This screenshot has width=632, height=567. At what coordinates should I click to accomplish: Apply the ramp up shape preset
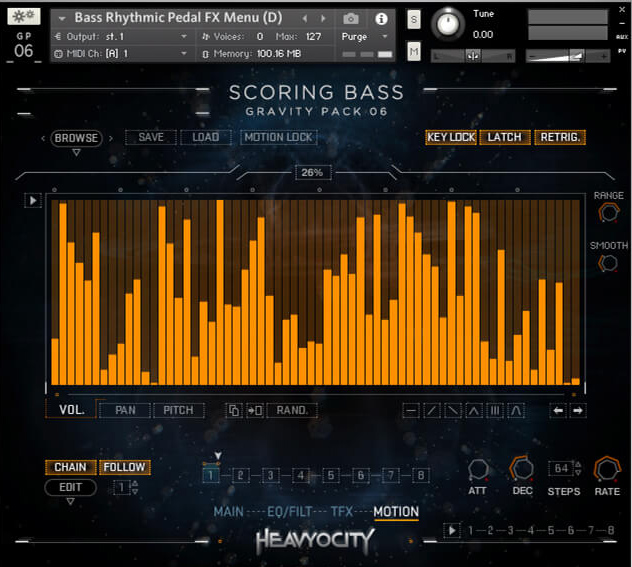432,411
